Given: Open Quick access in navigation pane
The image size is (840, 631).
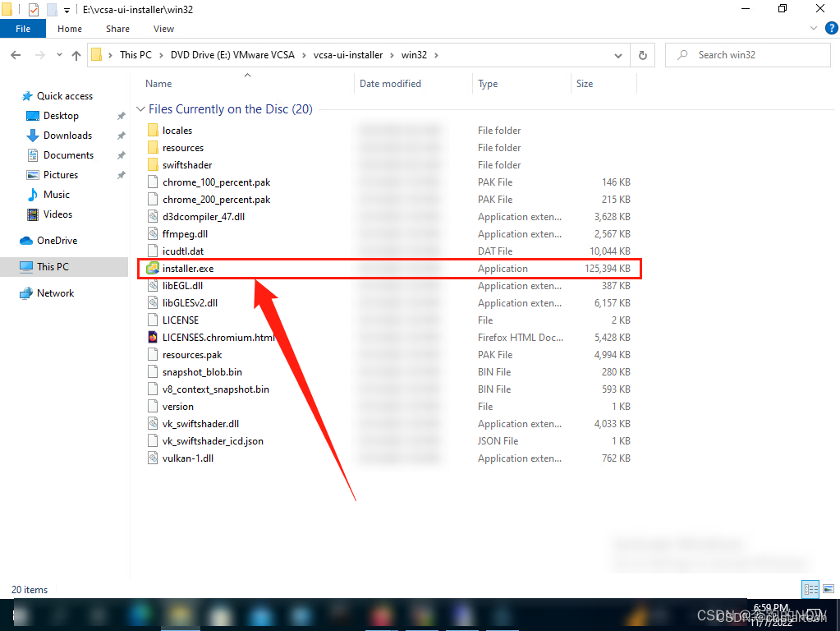Looking at the screenshot, I should point(64,96).
